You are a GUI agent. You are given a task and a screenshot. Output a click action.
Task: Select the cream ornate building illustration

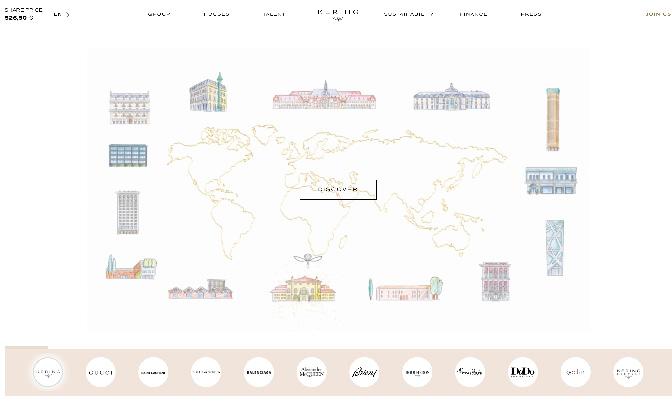(129, 108)
